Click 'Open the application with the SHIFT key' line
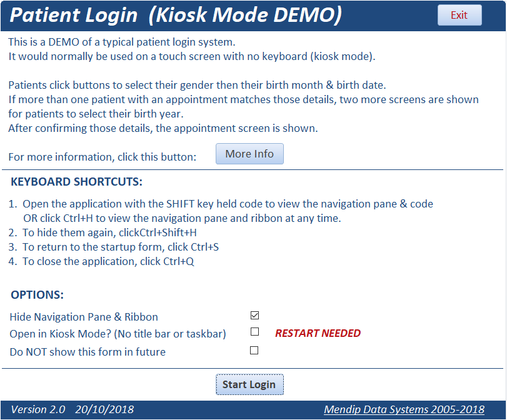The image size is (507, 420). pyautogui.click(x=221, y=204)
